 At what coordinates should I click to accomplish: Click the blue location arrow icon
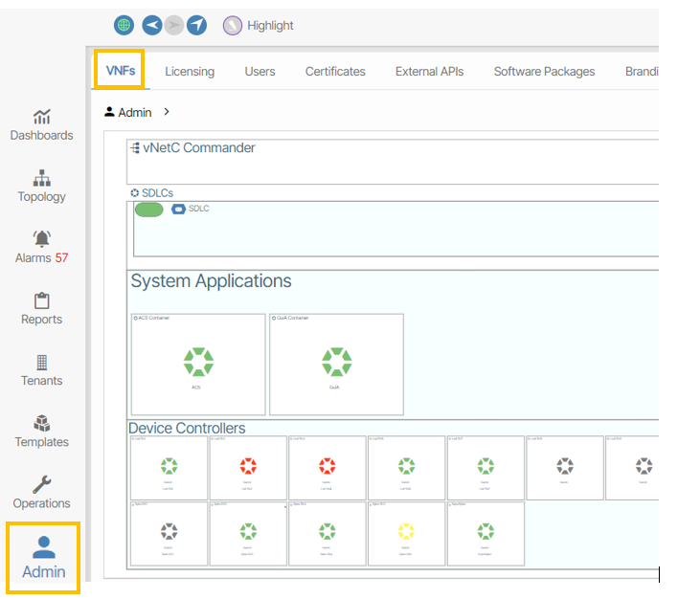pyautogui.click(x=196, y=25)
